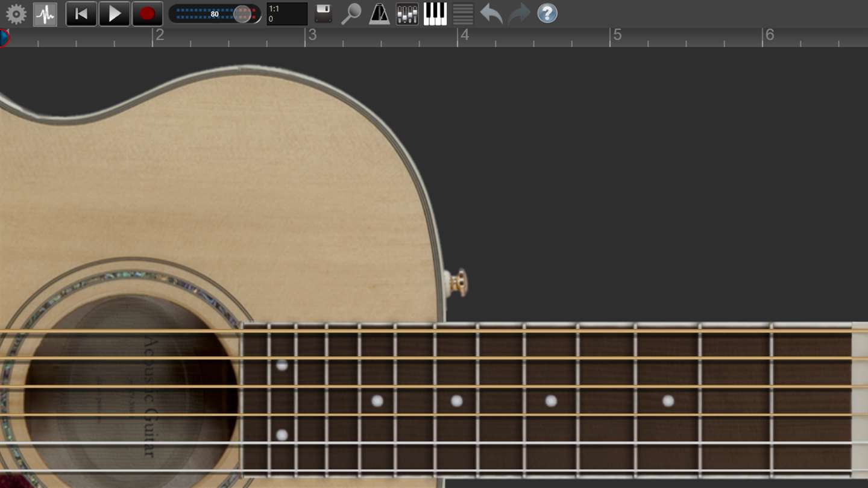
Task: Undo the last action
Action: tap(491, 14)
